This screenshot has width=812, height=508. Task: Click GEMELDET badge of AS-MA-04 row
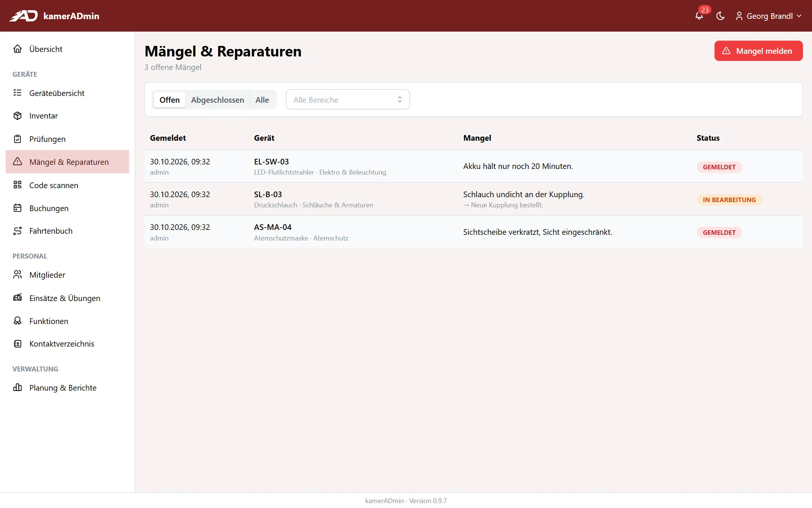719,233
